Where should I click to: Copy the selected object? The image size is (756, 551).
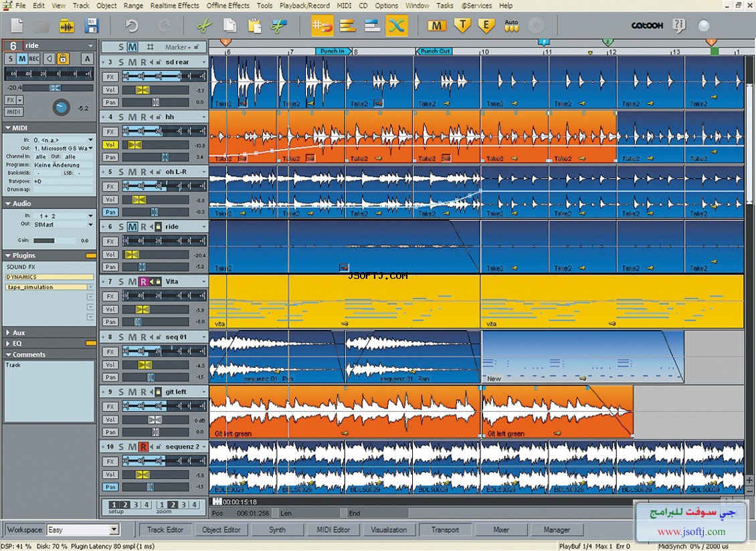point(229,25)
